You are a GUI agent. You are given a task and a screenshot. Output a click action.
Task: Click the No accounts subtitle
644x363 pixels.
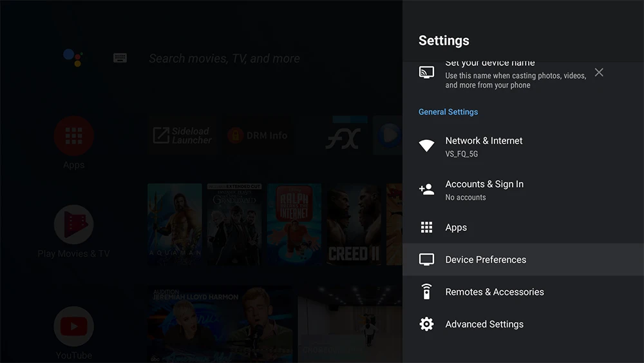tap(466, 197)
